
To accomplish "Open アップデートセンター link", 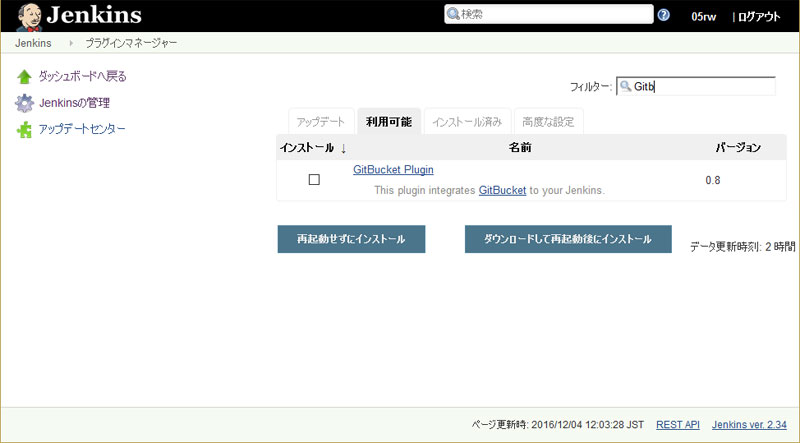I will pyautogui.click(x=82, y=129).
